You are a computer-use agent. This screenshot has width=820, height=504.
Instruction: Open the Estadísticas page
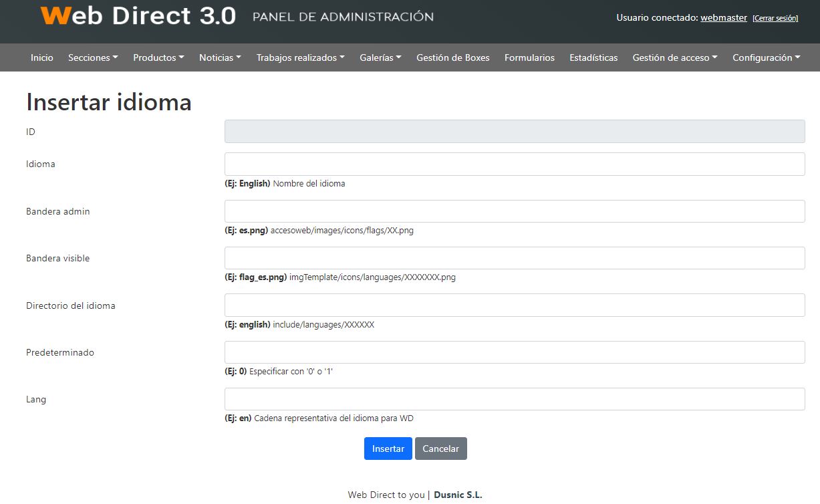593,57
